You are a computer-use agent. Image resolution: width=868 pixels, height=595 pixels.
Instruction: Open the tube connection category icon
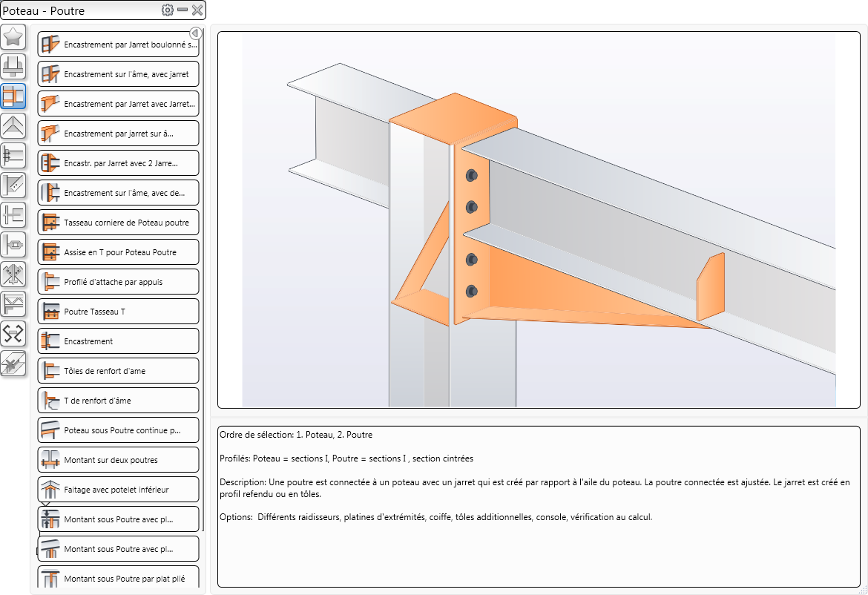click(13, 245)
